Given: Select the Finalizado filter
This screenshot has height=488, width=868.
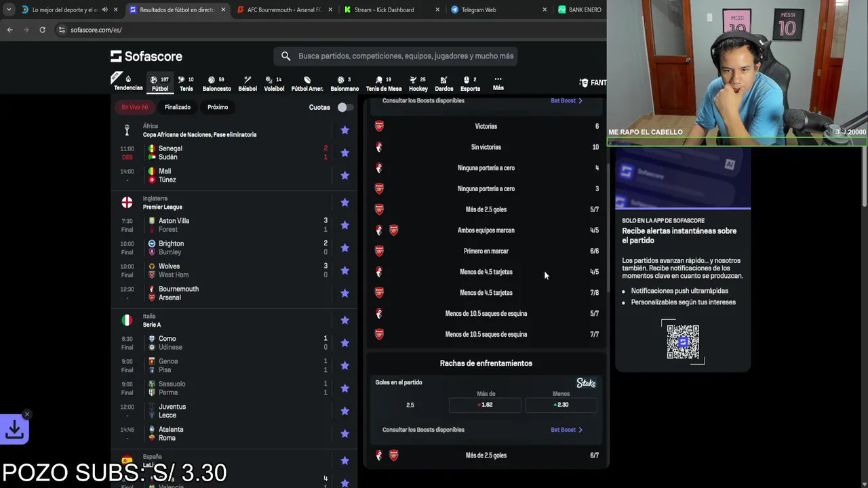Looking at the screenshot, I should point(178,107).
